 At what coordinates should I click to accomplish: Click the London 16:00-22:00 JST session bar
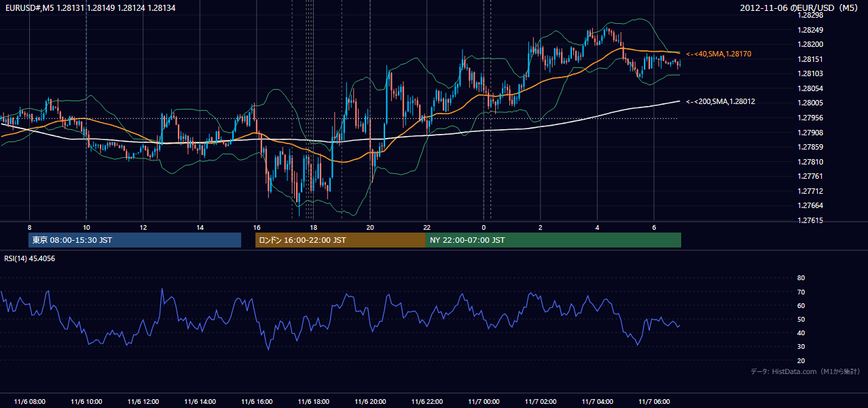coord(340,240)
